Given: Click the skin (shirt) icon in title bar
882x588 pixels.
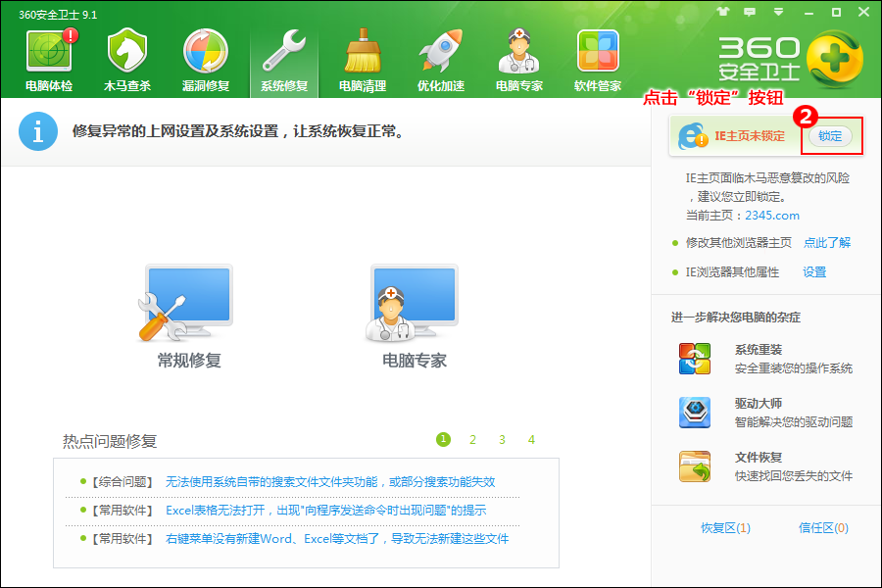Looking at the screenshot, I should click(723, 11).
